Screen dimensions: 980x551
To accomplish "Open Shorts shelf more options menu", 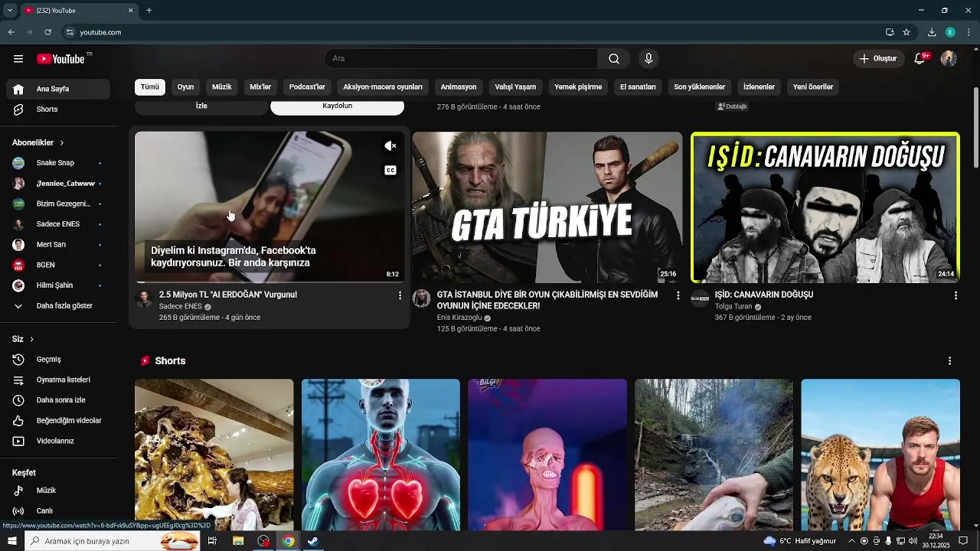I will pyautogui.click(x=949, y=360).
